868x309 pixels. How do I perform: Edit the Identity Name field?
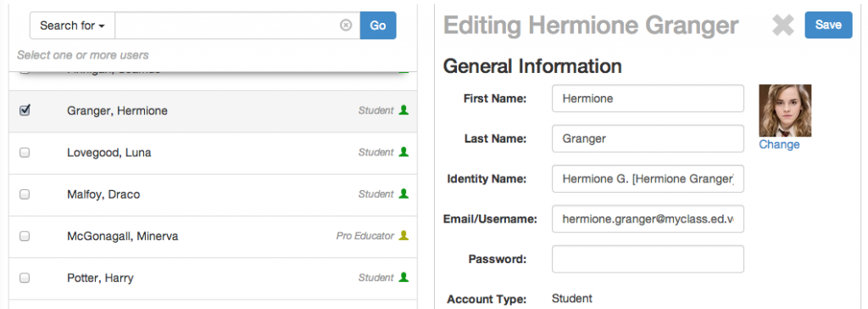648,178
